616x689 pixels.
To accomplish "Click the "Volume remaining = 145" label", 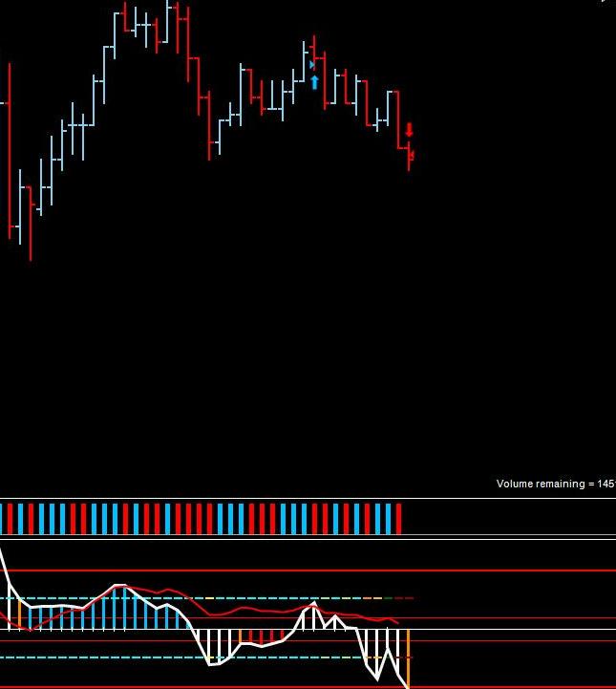I will 556,484.
